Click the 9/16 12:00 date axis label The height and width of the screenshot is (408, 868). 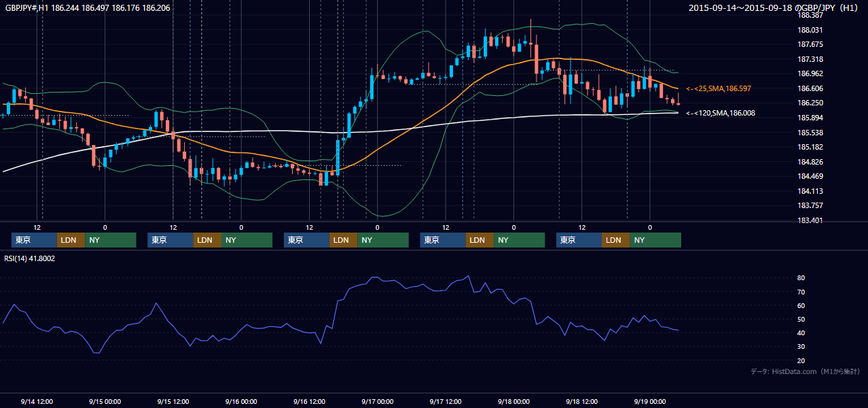pos(309,401)
